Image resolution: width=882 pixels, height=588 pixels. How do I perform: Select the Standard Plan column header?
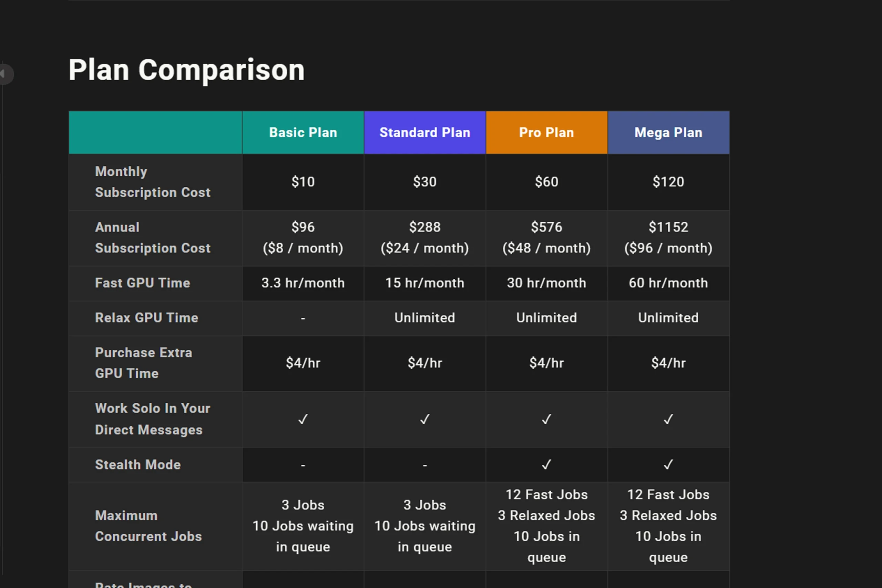tap(425, 132)
